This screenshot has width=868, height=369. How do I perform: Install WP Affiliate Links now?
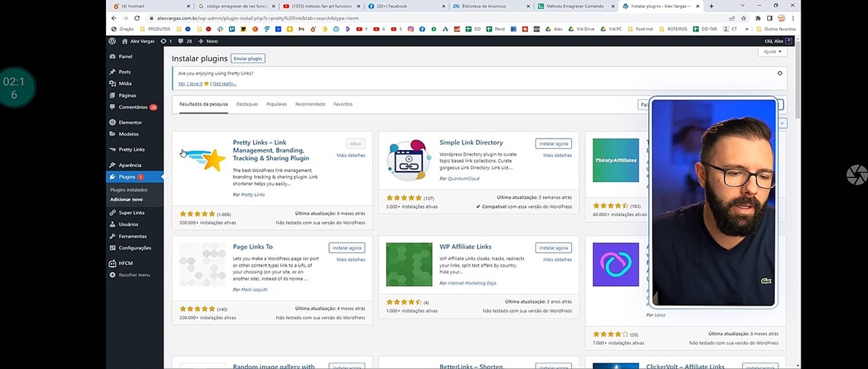click(553, 248)
